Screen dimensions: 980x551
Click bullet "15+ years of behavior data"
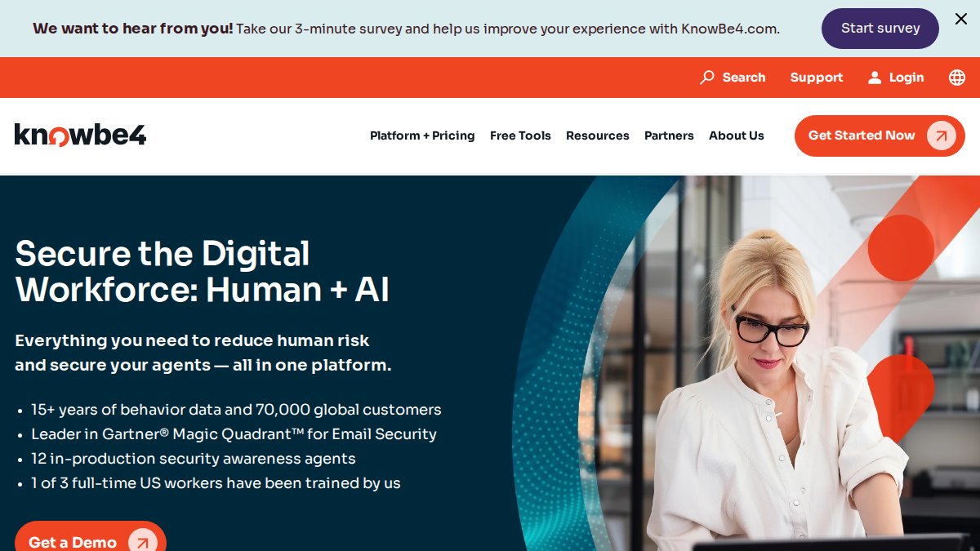[x=236, y=410]
